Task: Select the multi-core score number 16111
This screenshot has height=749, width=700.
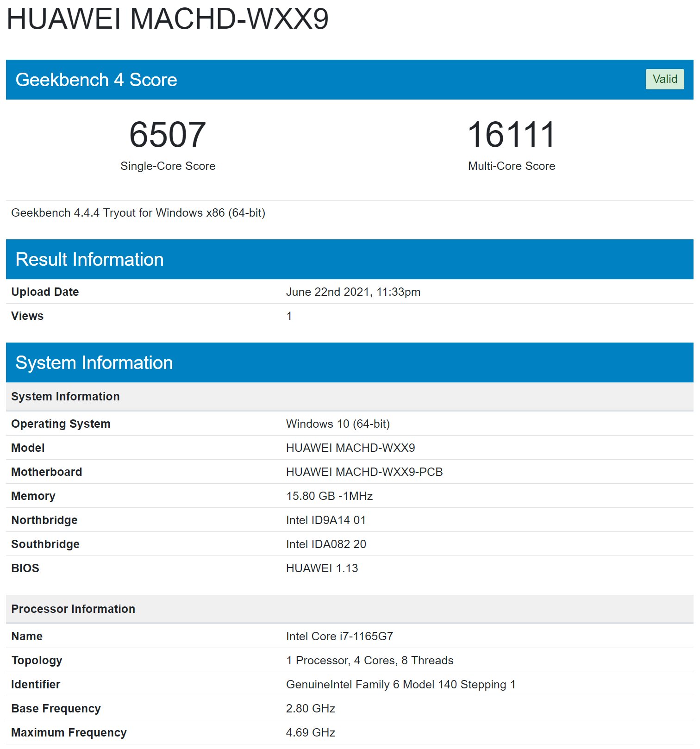Action: click(x=511, y=135)
